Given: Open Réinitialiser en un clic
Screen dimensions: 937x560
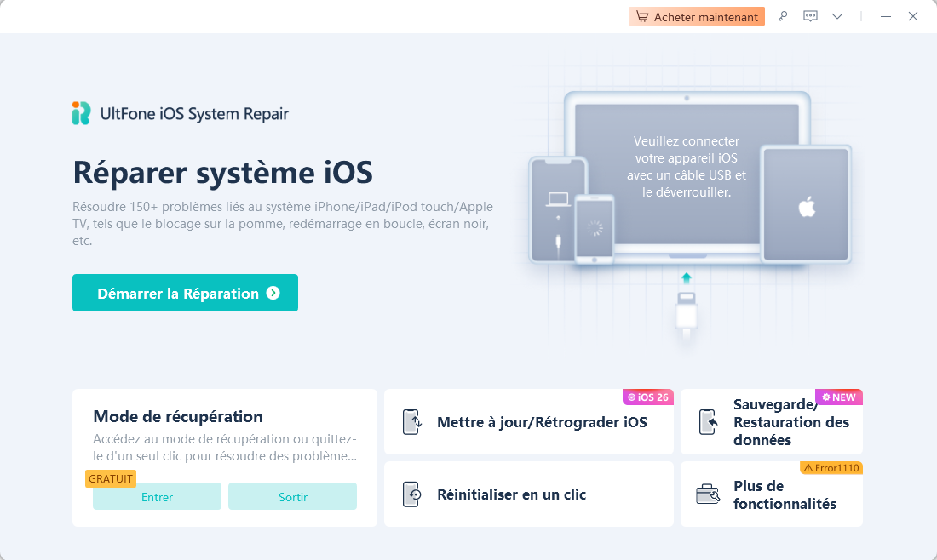Looking at the screenshot, I should coord(529,494).
